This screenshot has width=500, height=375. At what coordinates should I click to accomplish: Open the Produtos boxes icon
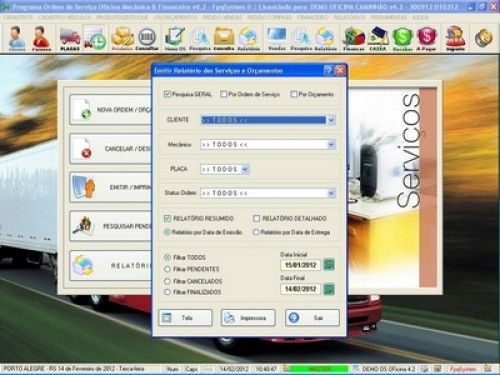[122, 38]
